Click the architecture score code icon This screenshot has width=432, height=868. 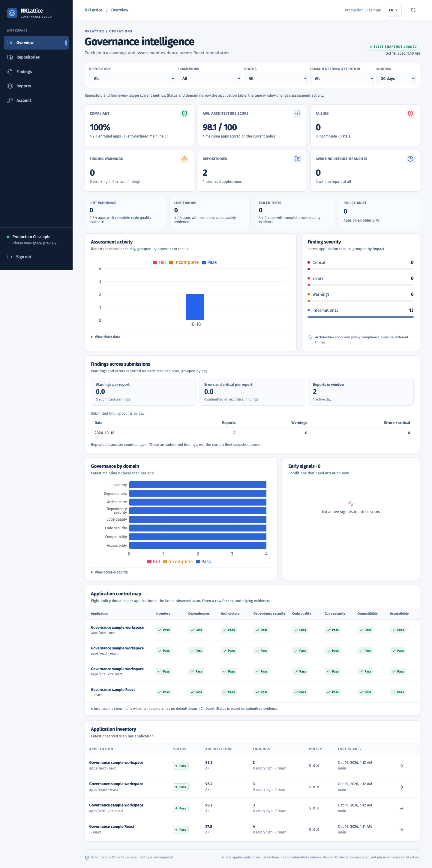click(x=297, y=113)
